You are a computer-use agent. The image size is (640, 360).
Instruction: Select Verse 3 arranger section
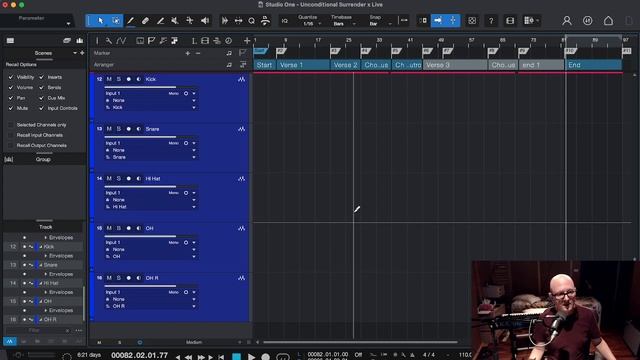(x=455, y=65)
